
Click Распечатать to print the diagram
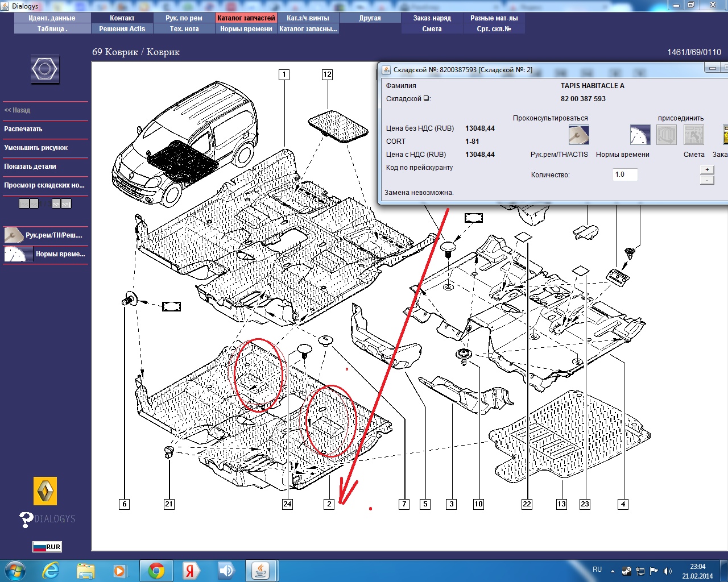tap(23, 129)
